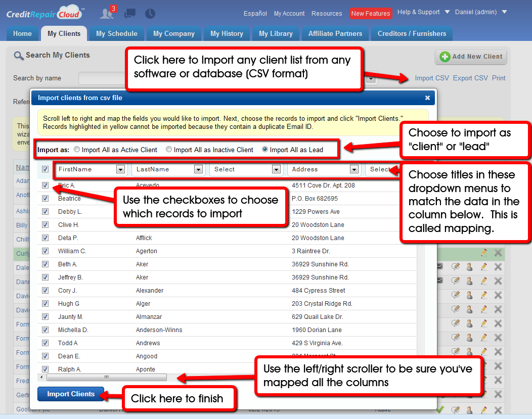Screen dimensions: 532x419
Task: Uncheck the Jeffrey B. record checkbox
Action: click(x=45, y=277)
